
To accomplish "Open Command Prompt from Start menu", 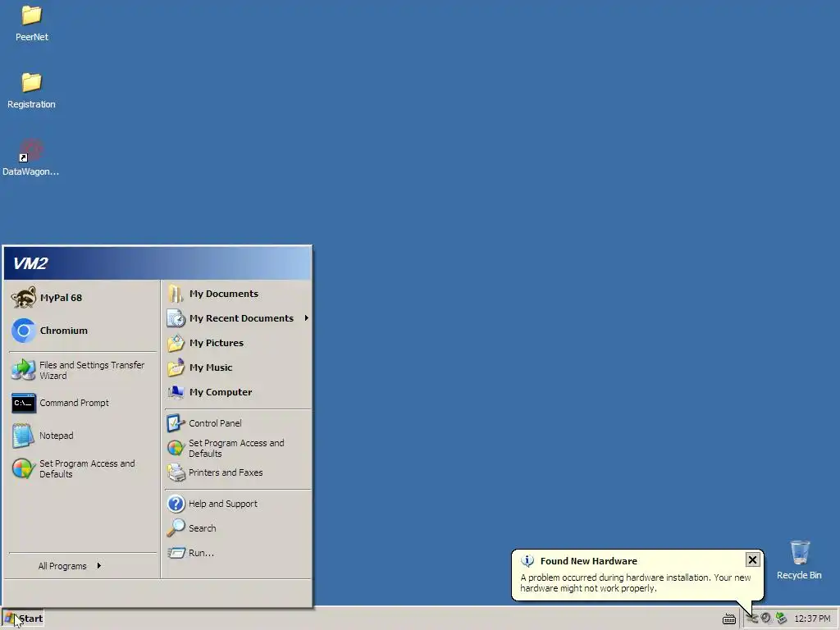I will point(83,403).
